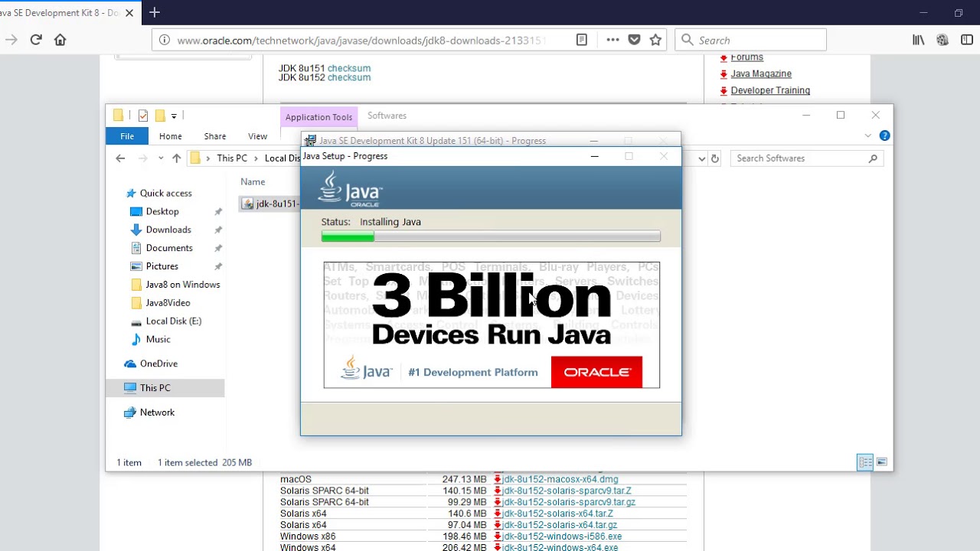Open Downloads in the navigation pane
Screen dimensions: 980x551
pyautogui.click(x=168, y=230)
